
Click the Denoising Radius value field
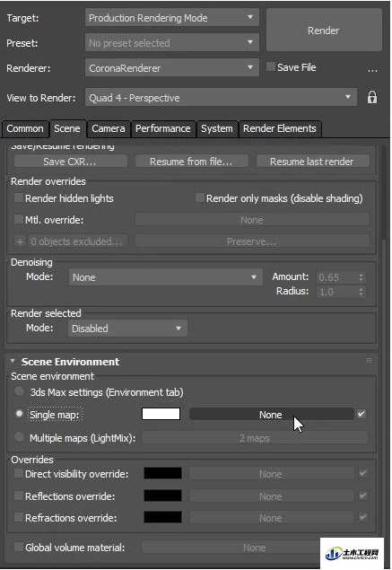[336, 292]
